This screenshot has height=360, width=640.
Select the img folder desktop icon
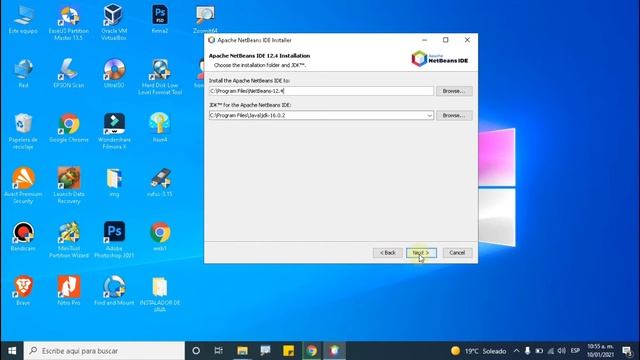pos(114,182)
